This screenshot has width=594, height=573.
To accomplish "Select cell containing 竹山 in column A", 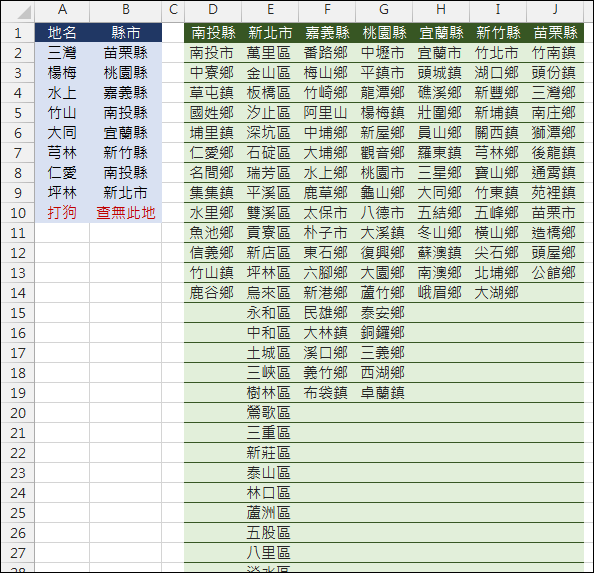I will (x=62, y=113).
